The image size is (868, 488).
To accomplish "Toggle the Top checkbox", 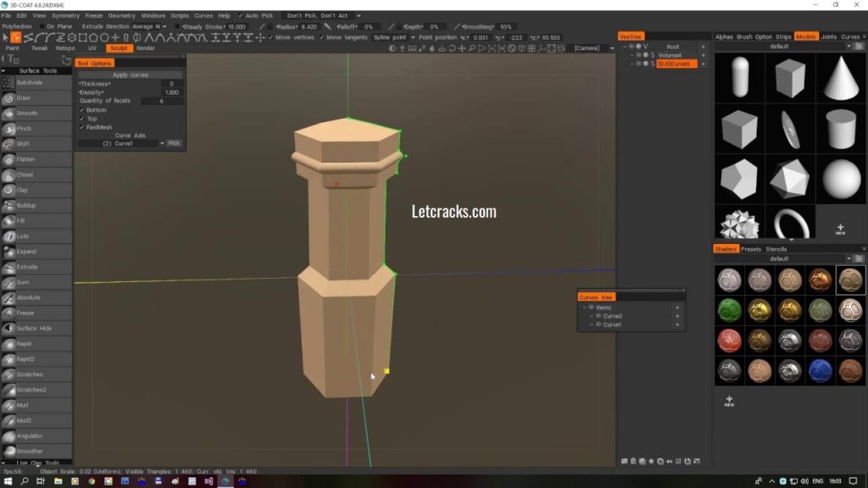I will coord(82,119).
